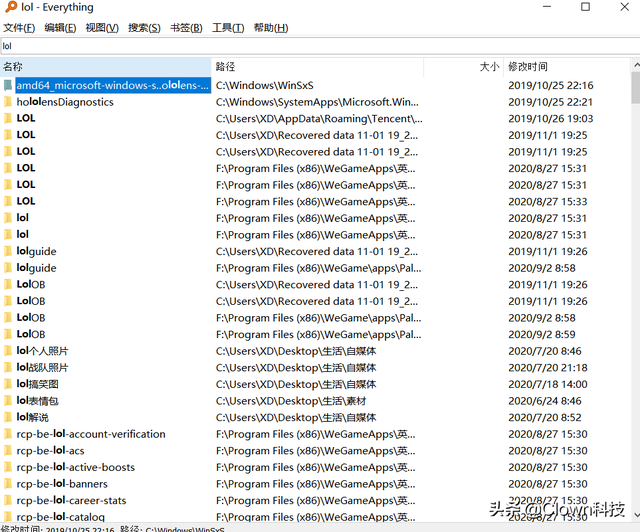Open the 书签(B) menu
The width and height of the screenshot is (640, 532).
(186, 28)
